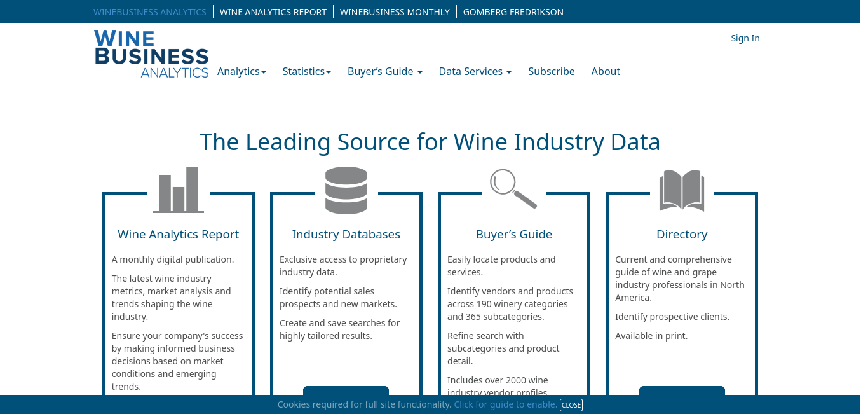Click the cookie guide link to enable

[506, 404]
